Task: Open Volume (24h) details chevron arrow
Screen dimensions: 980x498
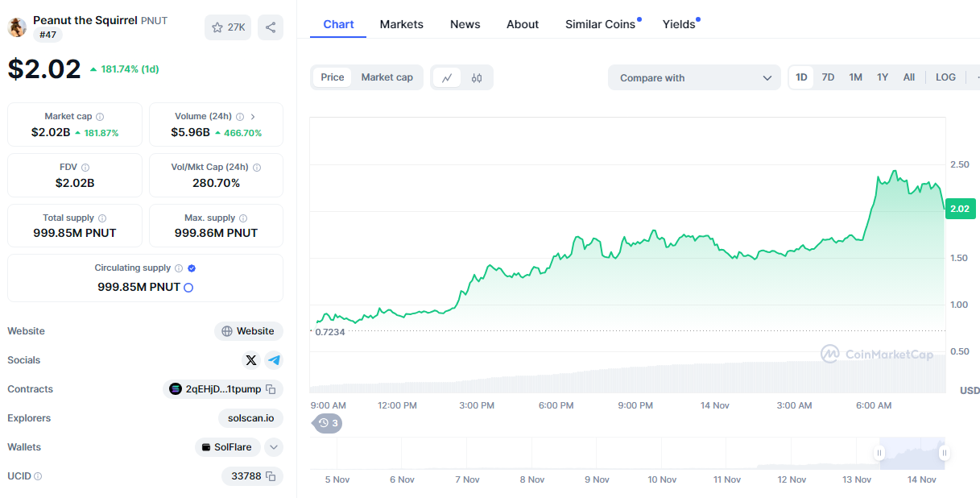Action: (x=253, y=117)
